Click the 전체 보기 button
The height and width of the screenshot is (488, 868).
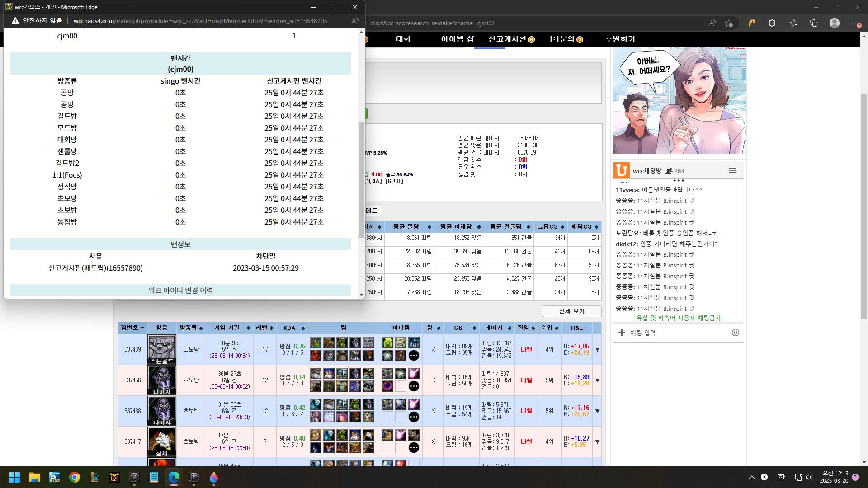click(572, 311)
